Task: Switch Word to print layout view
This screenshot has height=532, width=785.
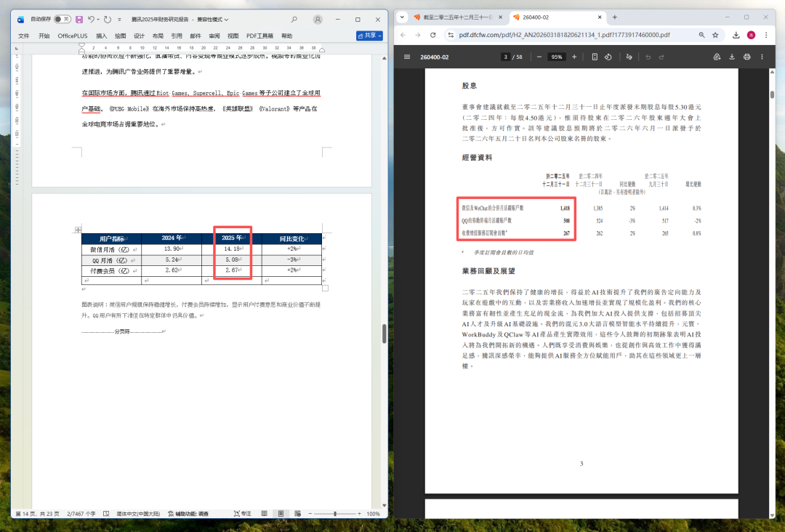Action: click(281, 514)
